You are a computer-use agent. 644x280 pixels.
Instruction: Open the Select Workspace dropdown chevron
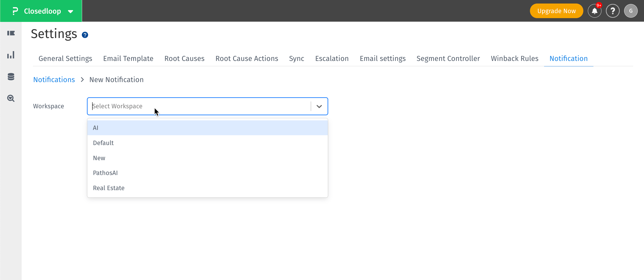319,106
